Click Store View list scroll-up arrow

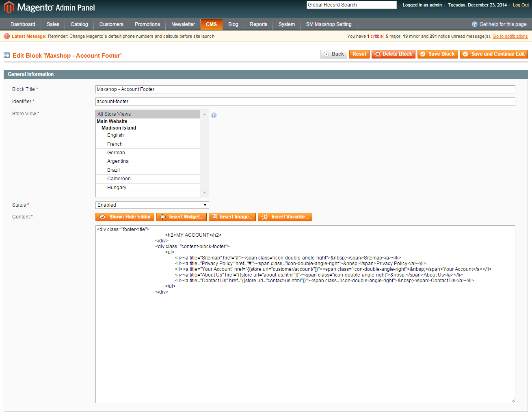click(205, 115)
